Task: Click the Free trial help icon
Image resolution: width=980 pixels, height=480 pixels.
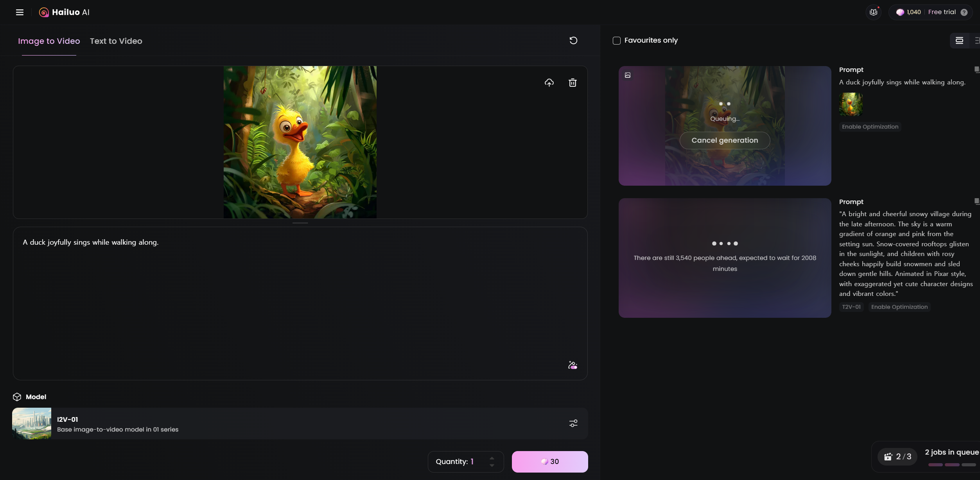Action: pos(964,12)
